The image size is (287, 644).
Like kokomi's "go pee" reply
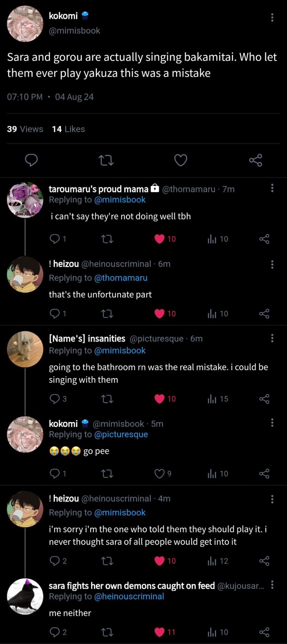point(159,474)
